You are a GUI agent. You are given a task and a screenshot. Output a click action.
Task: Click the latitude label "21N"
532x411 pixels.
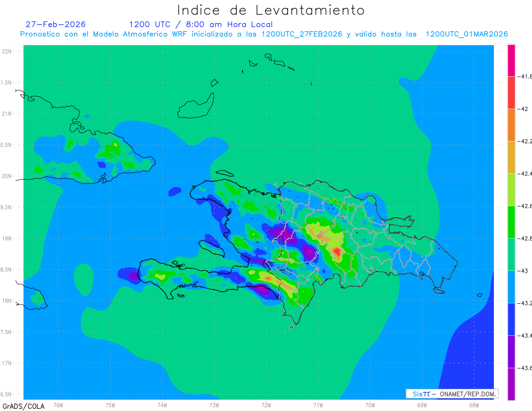click(6, 114)
